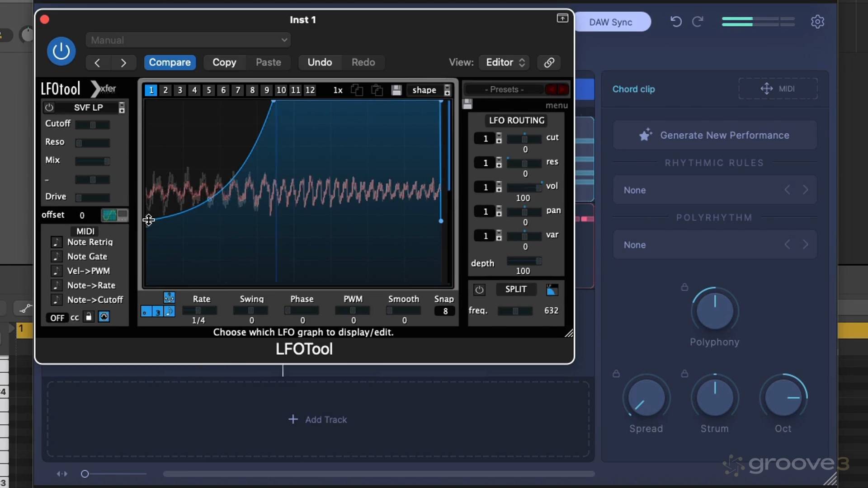The height and width of the screenshot is (488, 868).
Task: Adjust the depth slider
Action: click(x=524, y=261)
